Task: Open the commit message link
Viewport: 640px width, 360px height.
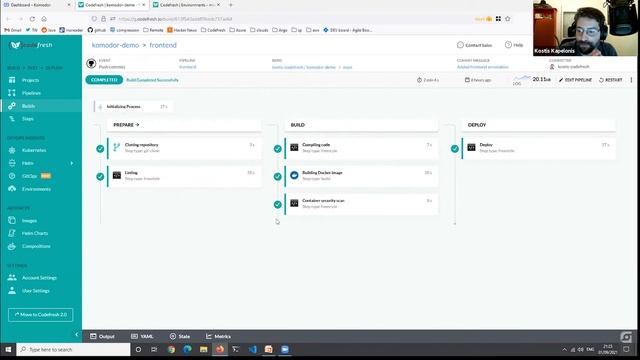Action: [x=482, y=67]
